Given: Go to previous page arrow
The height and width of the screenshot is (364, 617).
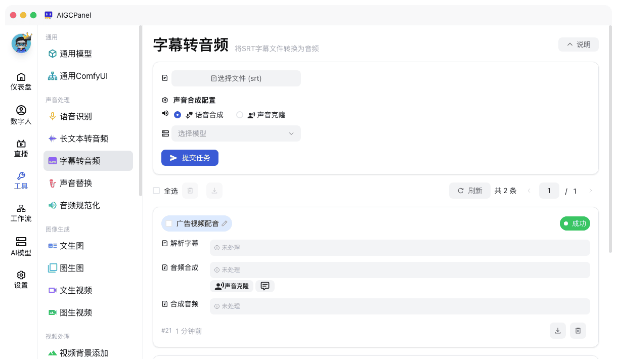Looking at the screenshot, I should coord(529,191).
